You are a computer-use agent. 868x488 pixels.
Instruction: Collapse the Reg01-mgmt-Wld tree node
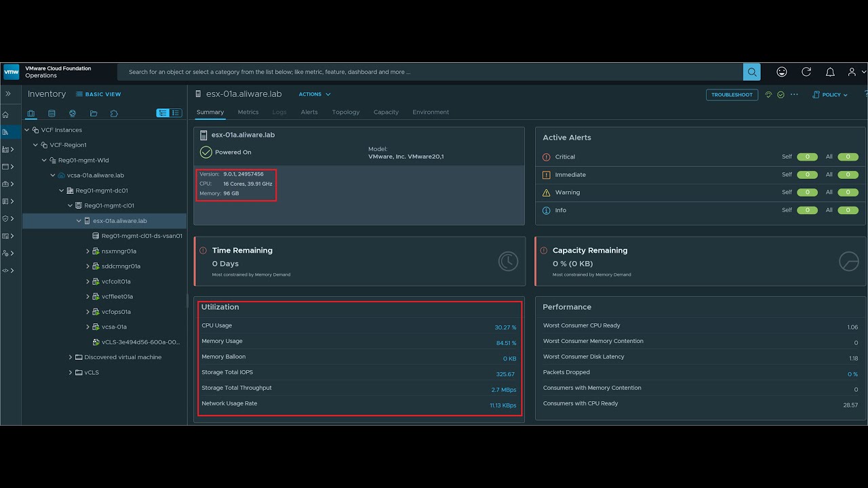pos(45,161)
